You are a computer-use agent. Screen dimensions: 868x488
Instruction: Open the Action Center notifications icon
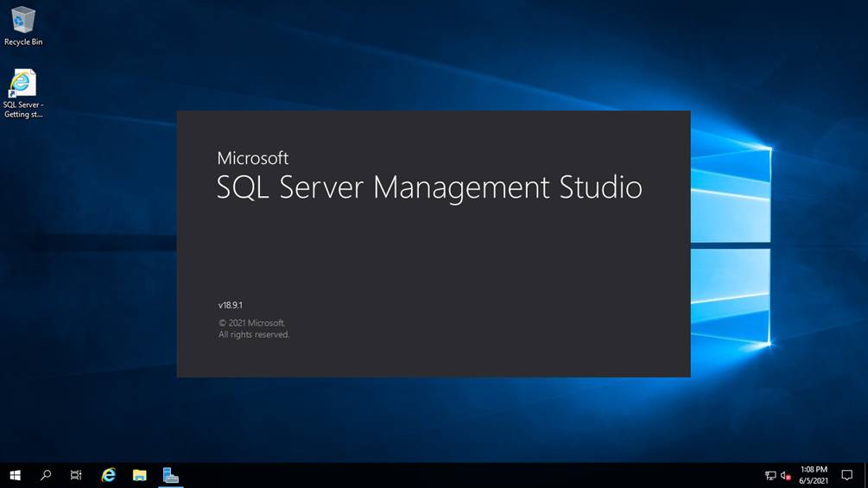847,475
